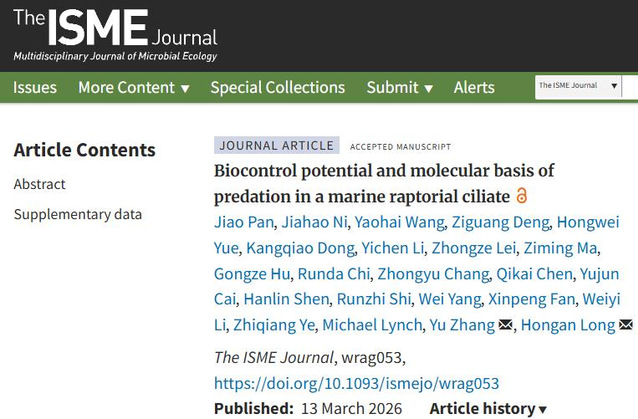The image size is (638, 419).
Task: Click the ISME Journal logo
Action: 115,34
